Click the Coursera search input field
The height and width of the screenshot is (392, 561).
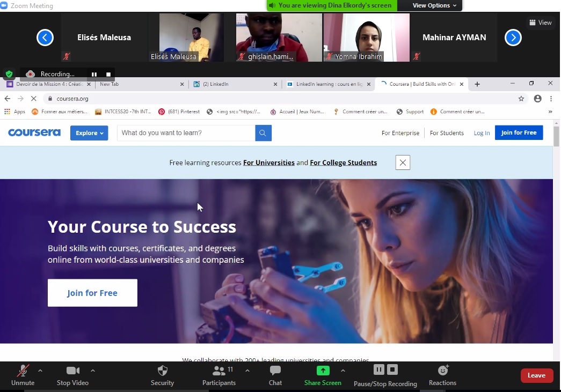[x=186, y=133]
